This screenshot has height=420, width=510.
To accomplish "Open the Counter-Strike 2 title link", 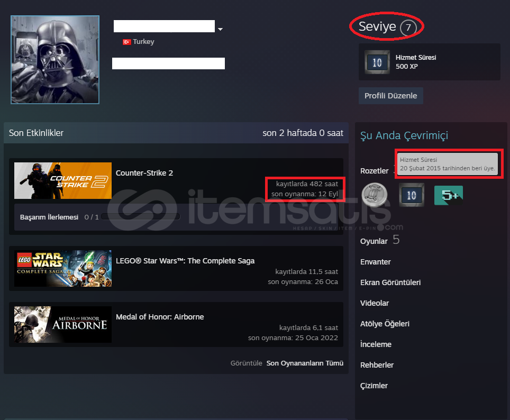I will (144, 173).
